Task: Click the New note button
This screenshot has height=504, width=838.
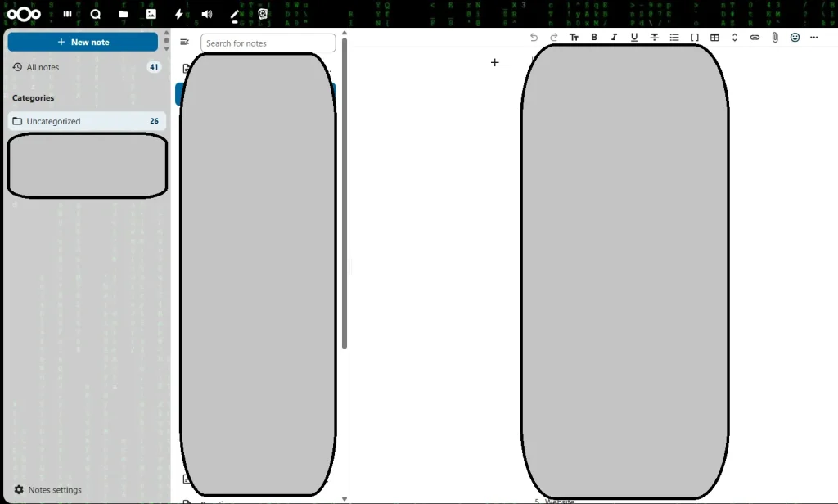Action: click(83, 42)
